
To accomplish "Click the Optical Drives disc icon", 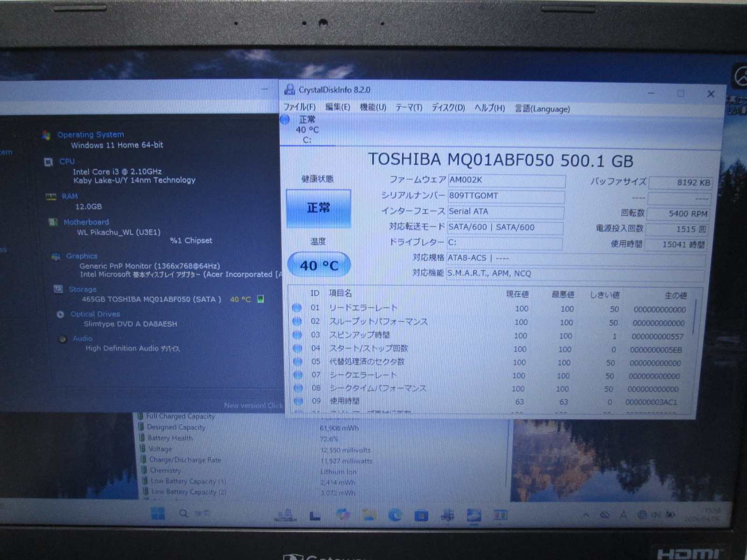I will coord(60,315).
